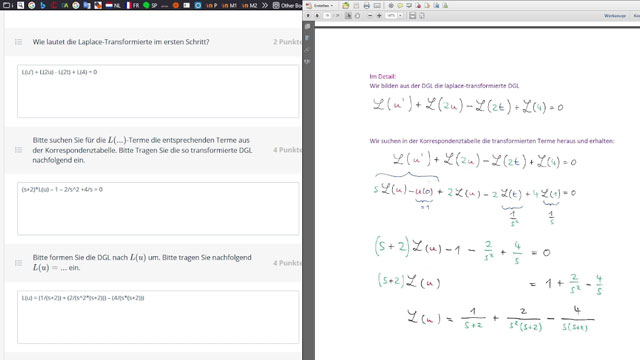Zoom out with the minus button
Screen dimensions: 640x360
[x=370, y=16]
